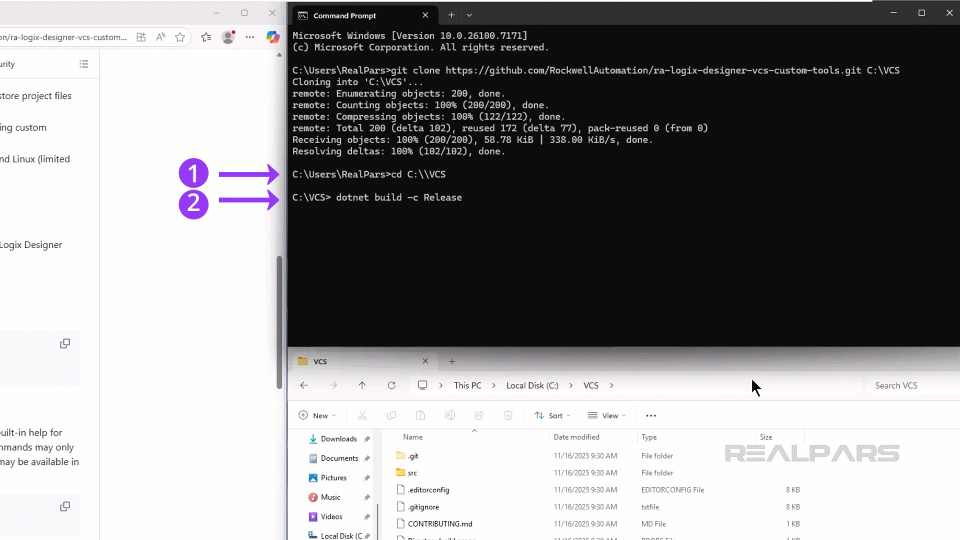Viewport: 960px width, 540px height.
Task: Open the browser settings and more menu
Action: click(x=250, y=37)
